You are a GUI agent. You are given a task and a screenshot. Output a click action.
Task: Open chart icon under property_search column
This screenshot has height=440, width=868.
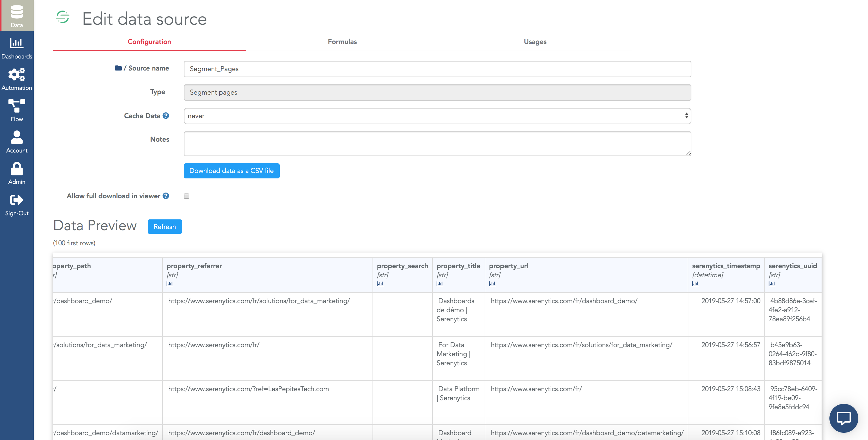click(380, 284)
